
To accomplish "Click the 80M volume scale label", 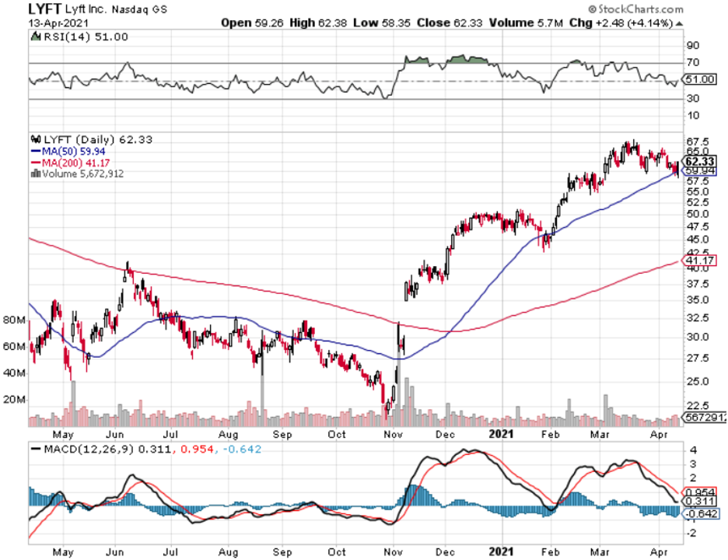I will (x=14, y=320).
